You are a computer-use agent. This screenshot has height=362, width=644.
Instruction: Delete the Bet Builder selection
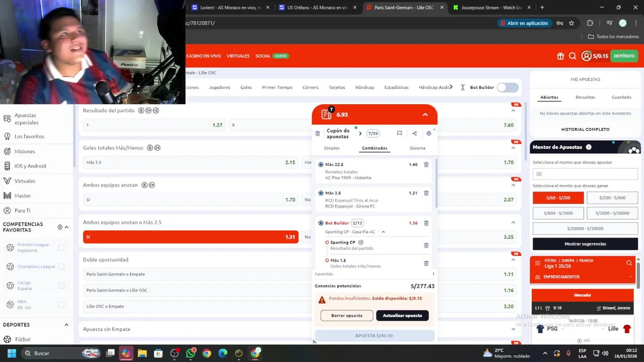tap(426, 223)
